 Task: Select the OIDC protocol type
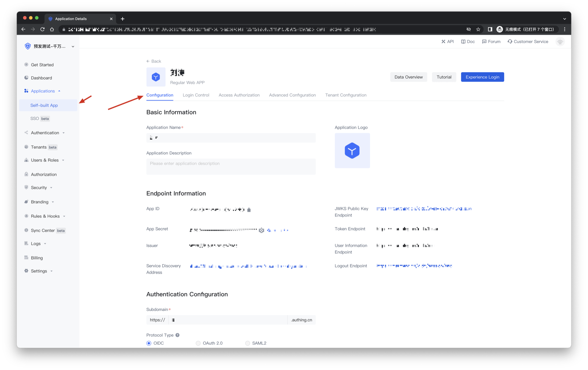point(149,343)
